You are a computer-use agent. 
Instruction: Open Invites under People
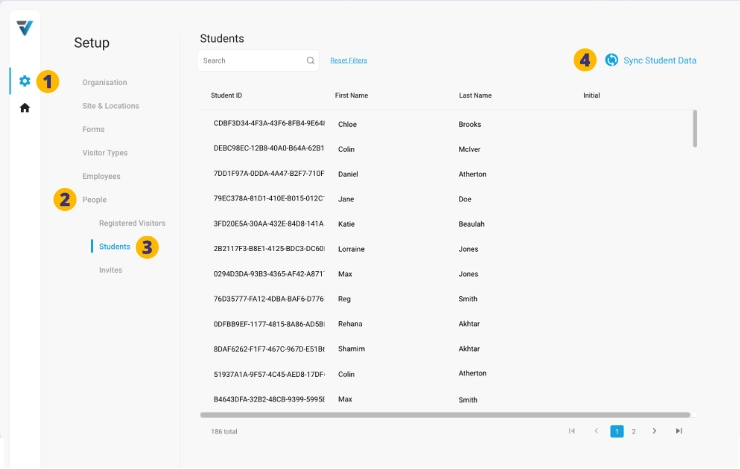click(112, 270)
